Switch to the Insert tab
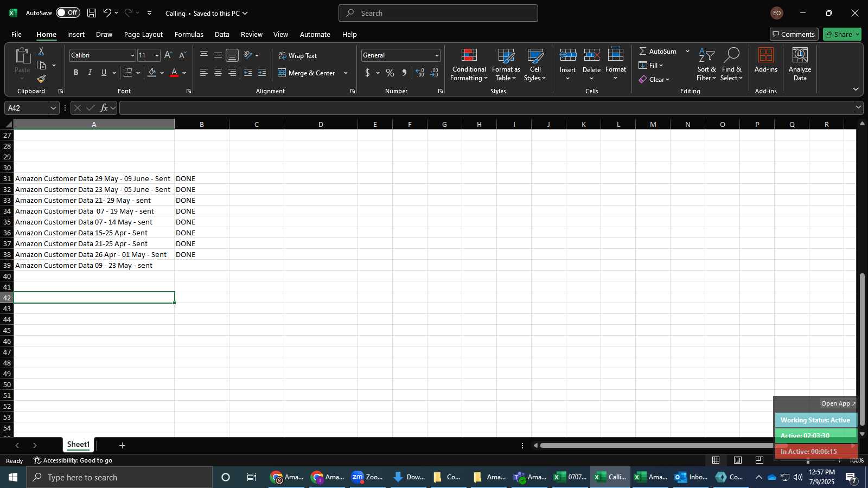 (76, 34)
